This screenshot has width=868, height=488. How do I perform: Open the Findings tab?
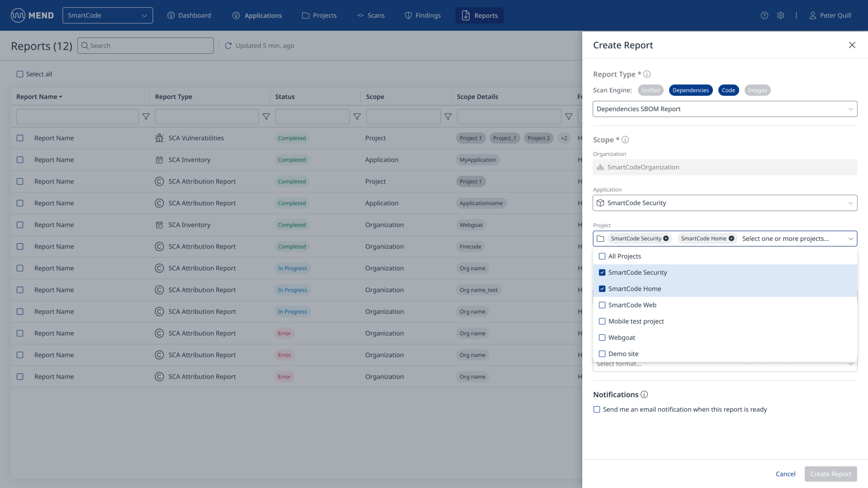pyautogui.click(x=423, y=15)
